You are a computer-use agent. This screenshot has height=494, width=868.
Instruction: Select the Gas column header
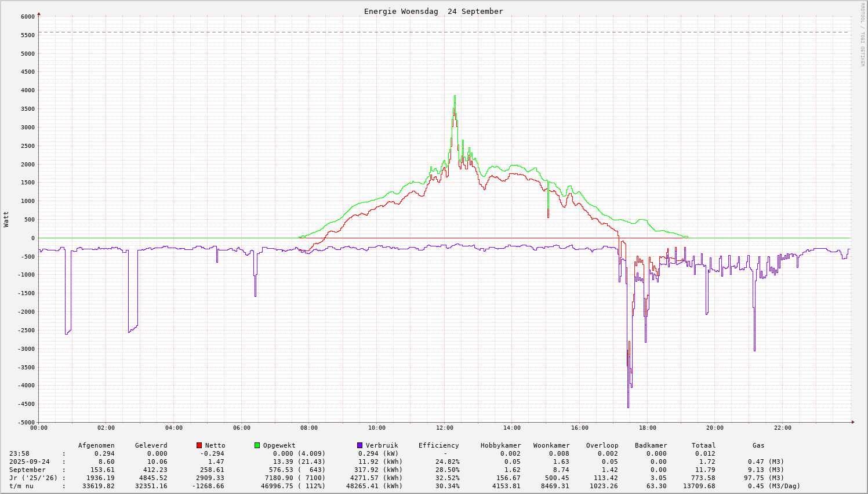point(758,445)
